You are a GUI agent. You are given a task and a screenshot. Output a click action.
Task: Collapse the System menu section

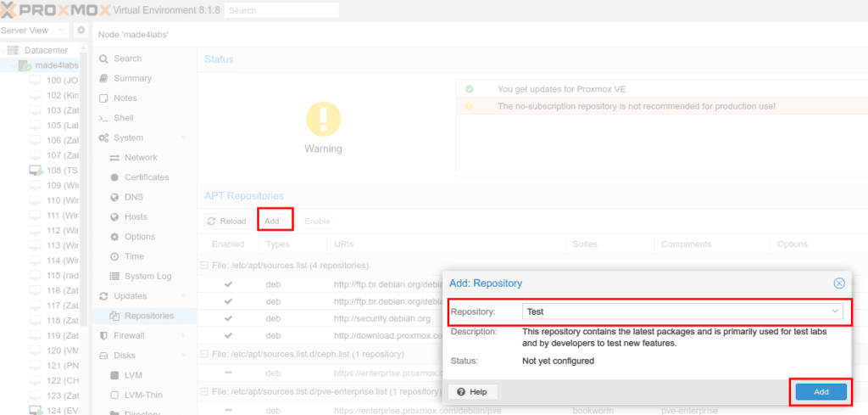183,138
